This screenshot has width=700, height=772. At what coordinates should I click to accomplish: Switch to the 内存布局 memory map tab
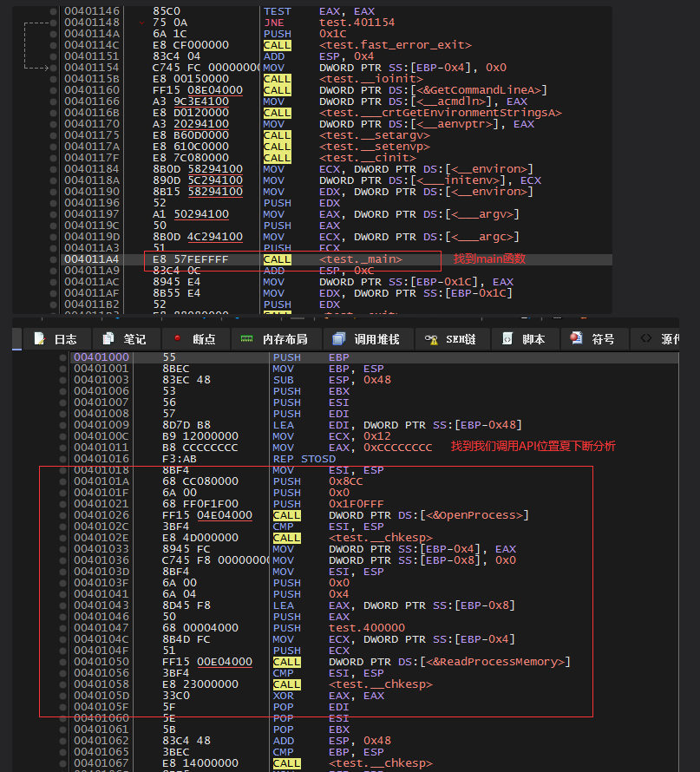tap(274, 339)
